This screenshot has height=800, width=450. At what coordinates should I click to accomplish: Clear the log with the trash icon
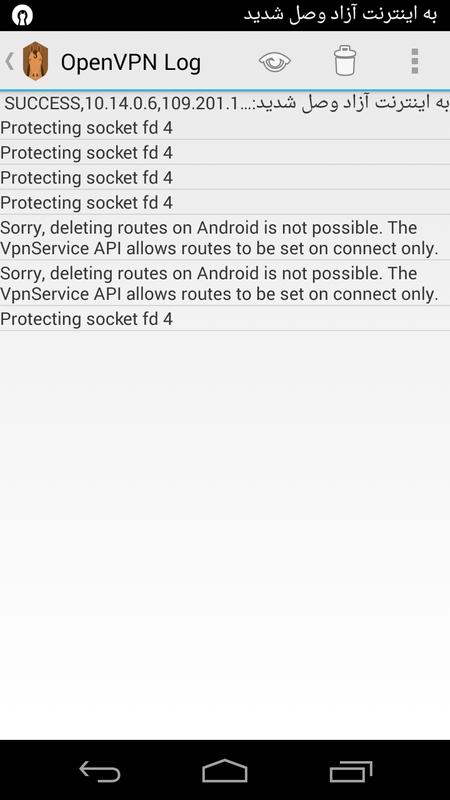point(345,61)
